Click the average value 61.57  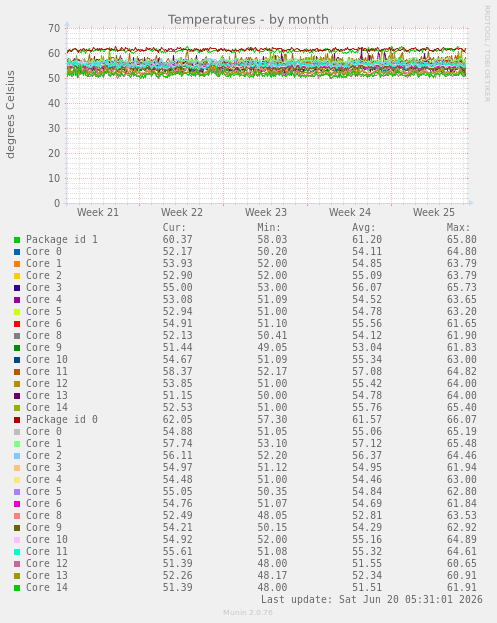tap(367, 420)
